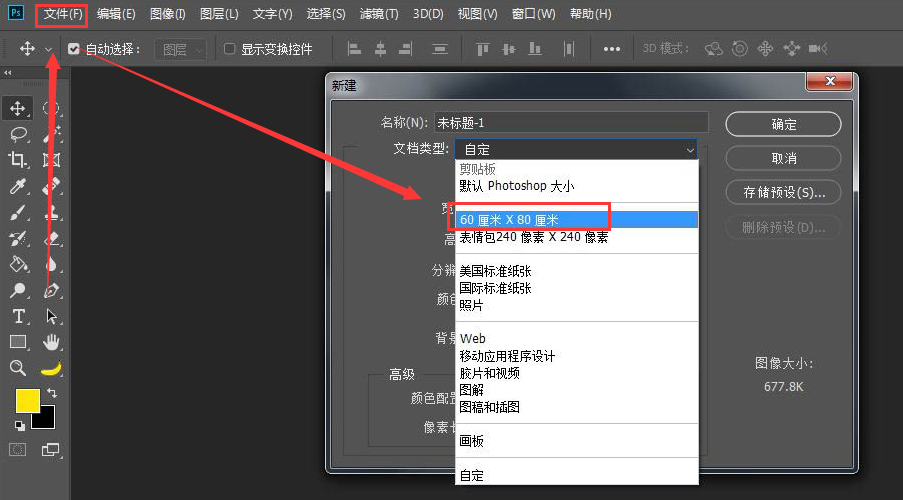Open the 图像(I) menu
The image size is (903, 500).
pos(168,14)
